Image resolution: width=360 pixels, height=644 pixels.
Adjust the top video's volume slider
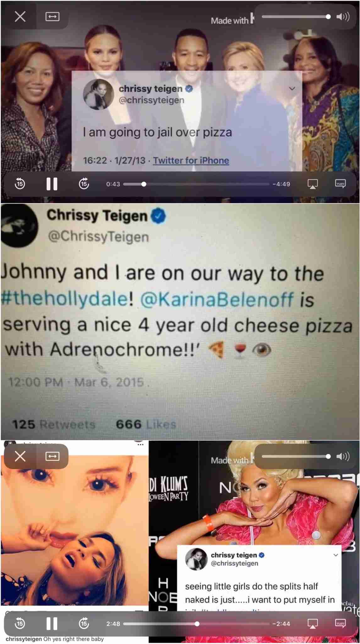pos(296,17)
